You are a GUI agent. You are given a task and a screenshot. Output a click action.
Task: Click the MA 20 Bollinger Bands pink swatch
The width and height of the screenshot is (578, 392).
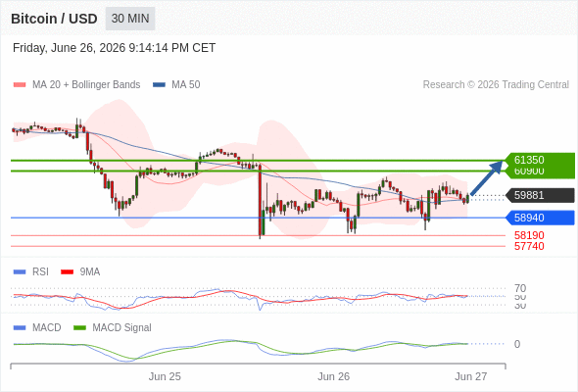pyautogui.click(x=20, y=85)
